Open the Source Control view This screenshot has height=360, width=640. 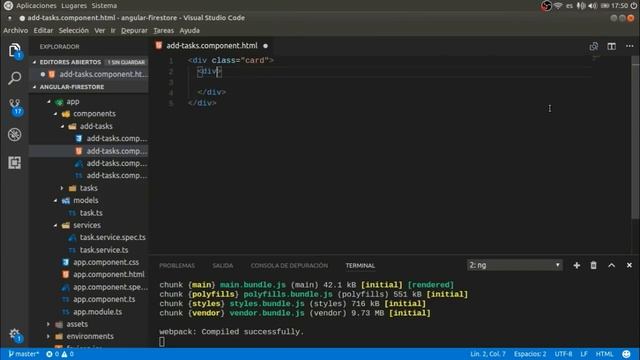(15, 106)
